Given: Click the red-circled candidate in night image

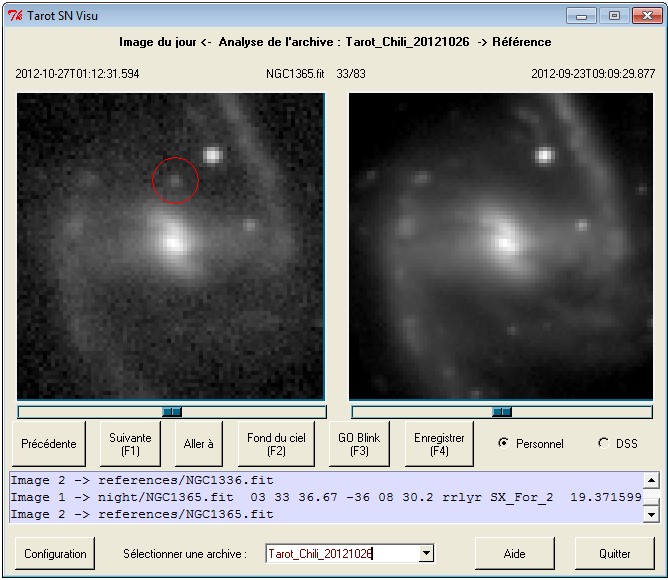Looking at the screenshot, I should point(175,181).
